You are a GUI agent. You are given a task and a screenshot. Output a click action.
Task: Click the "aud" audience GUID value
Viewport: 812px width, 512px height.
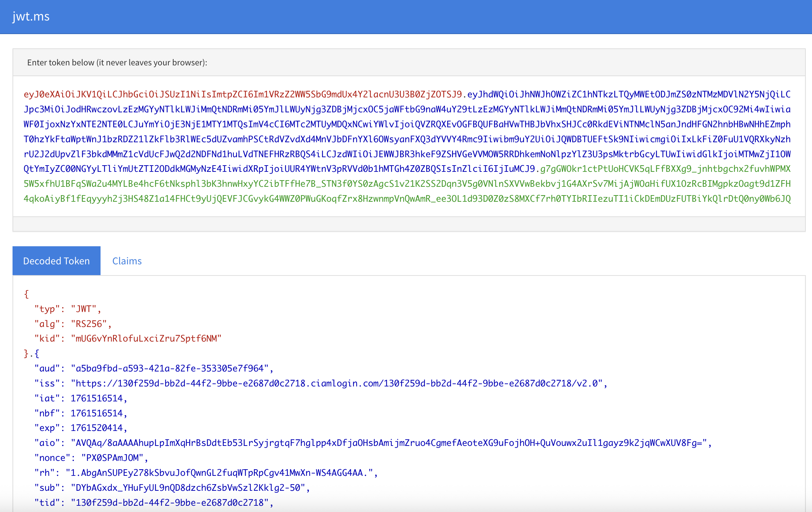point(170,368)
